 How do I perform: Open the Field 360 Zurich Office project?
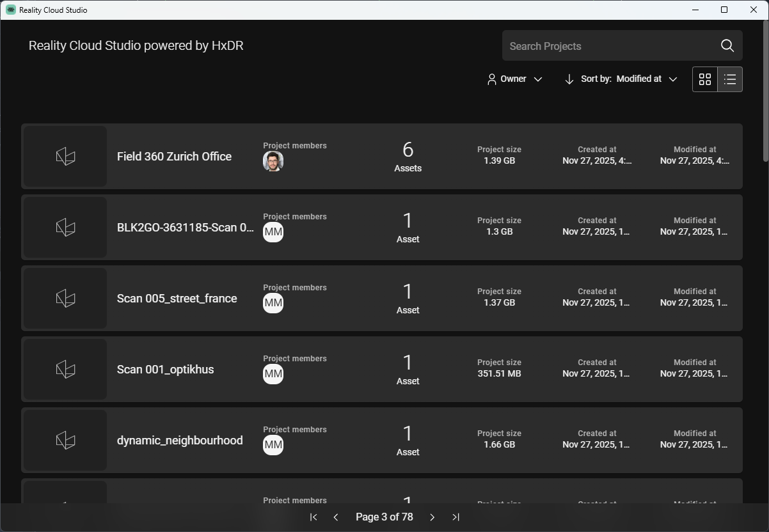[x=174, y=157]
